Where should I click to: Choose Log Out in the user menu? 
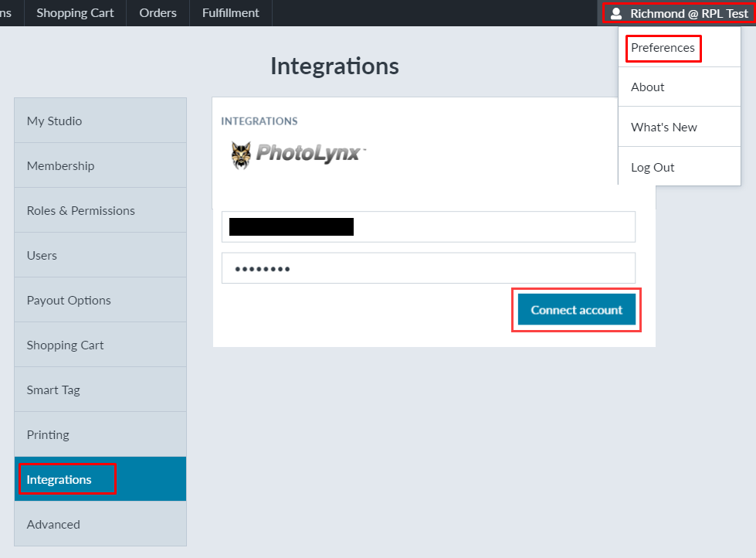click(653, 168)
